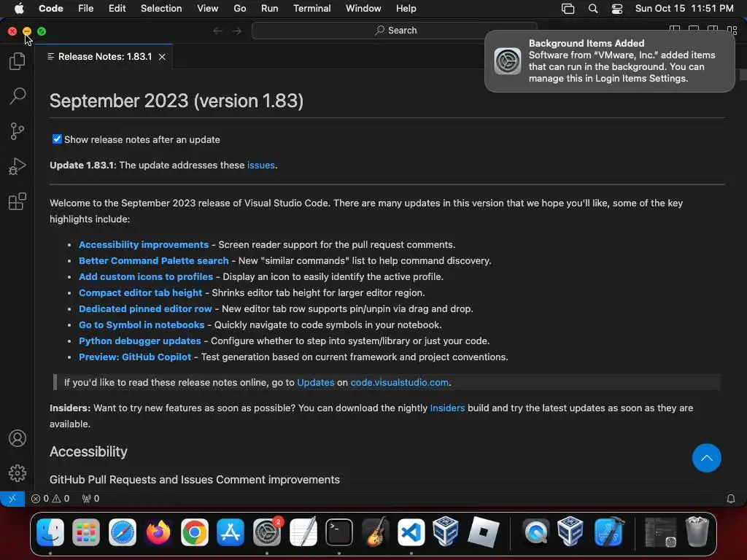Open the Apple menu

(x=19, y=9)
